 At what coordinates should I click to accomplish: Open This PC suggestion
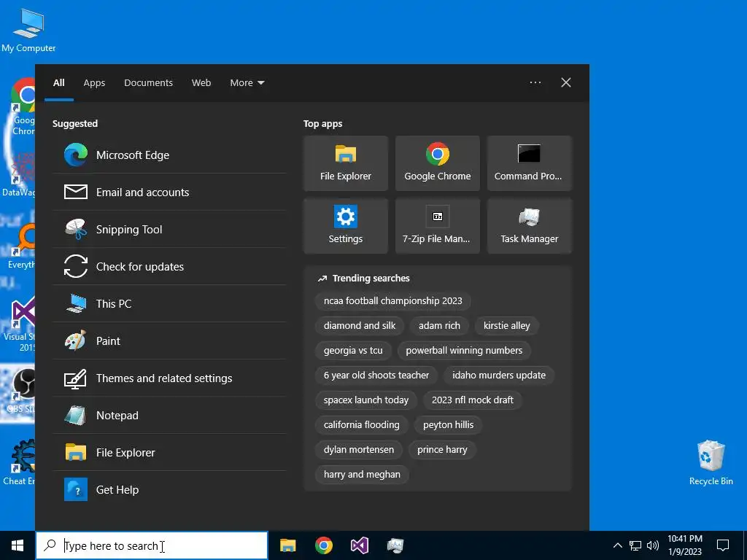[x=169, y=303]
